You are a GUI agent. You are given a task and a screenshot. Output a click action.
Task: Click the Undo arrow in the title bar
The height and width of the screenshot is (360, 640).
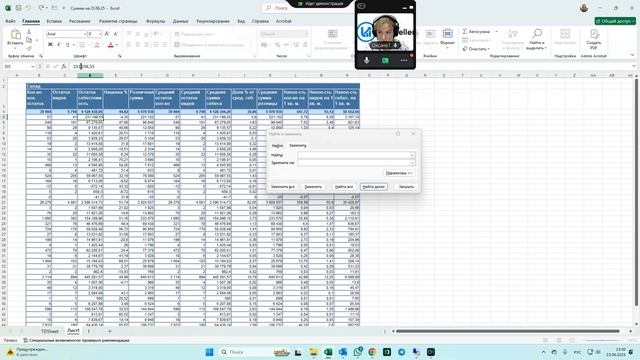(29, 8)
